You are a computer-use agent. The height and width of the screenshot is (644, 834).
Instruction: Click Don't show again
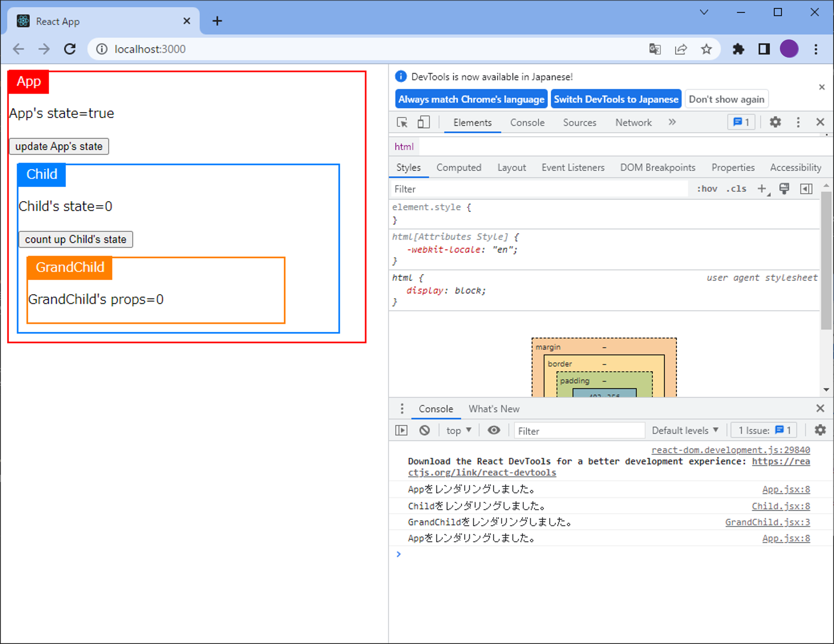pos(726,99)
